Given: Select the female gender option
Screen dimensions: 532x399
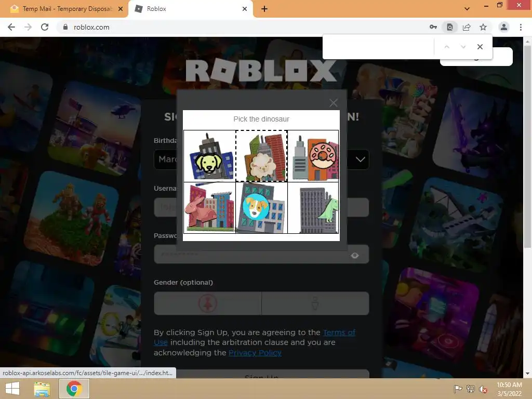Looking at the screenshot, I should click(208, 303).
